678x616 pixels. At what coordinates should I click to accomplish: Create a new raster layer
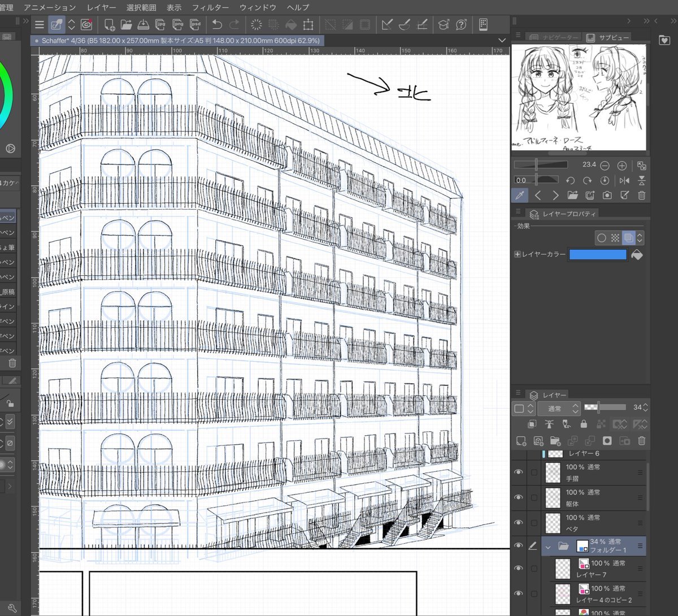tap(521, 441)
